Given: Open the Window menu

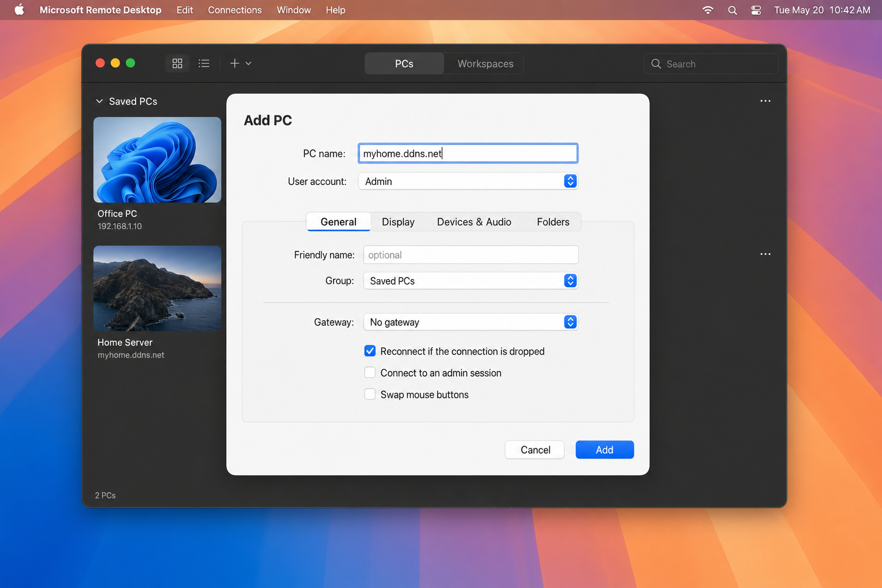Looking at the screenshot, I should (294, 10).
